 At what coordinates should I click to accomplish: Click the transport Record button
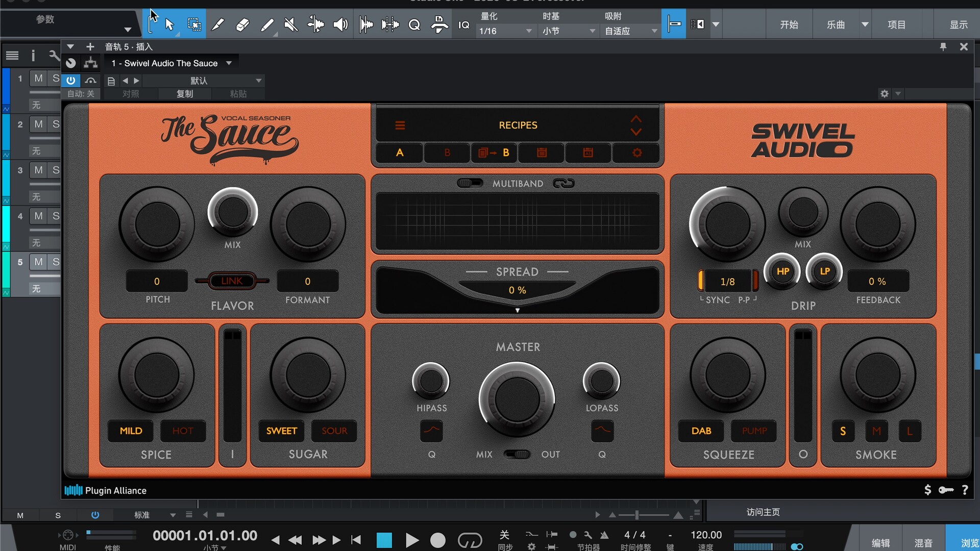[438, 540]
